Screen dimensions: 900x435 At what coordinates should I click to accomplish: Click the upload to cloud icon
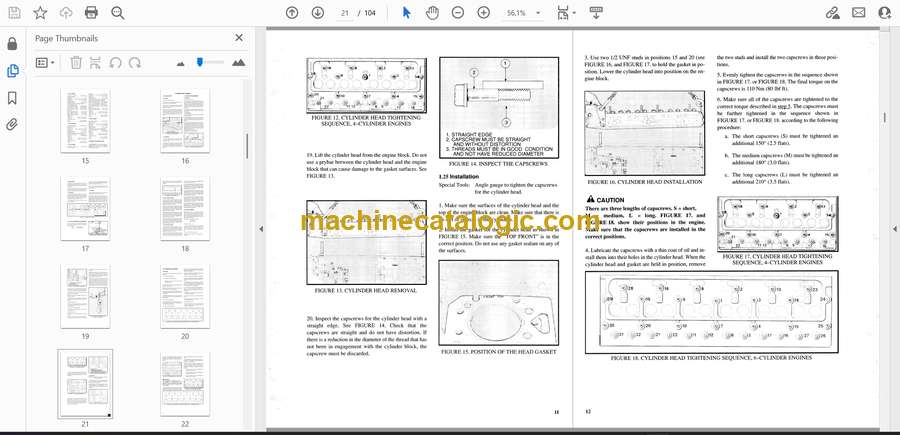pyautogui.click(x=66, y=13)
